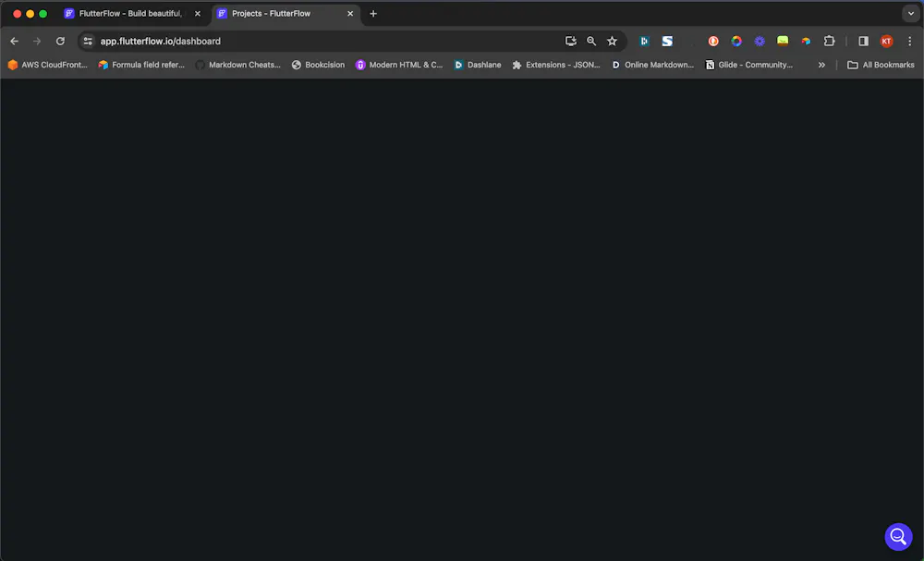This screenshot has width=924, height=561.
Task: Click the teal extension icon next to star
Action: (644, 42)
